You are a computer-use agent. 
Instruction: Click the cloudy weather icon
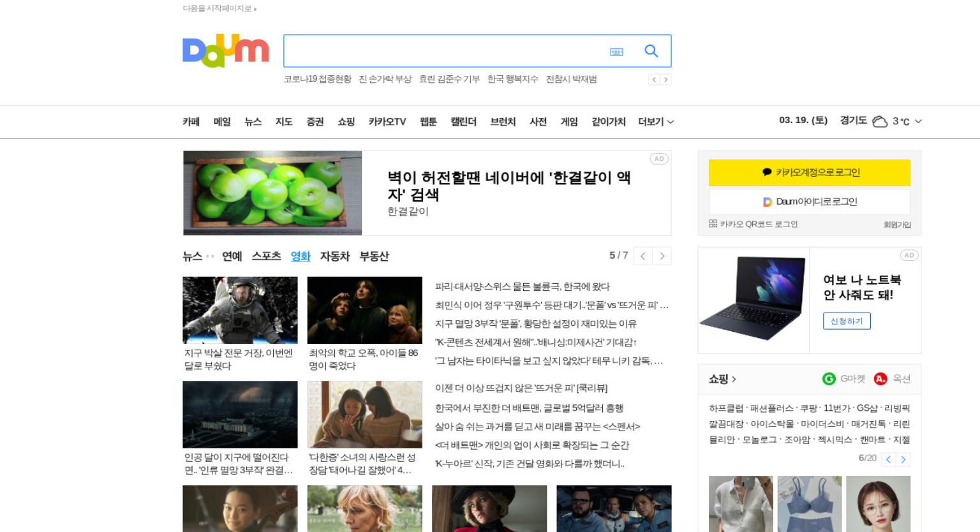pyautogui.click(x=880, y=121)
